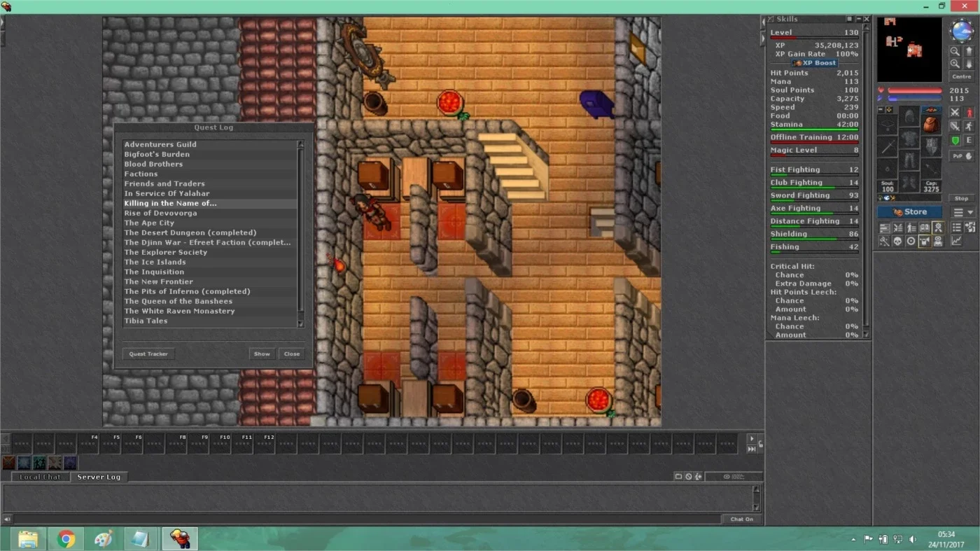Jump to the last action bar with the double arrow

[752, 449]
